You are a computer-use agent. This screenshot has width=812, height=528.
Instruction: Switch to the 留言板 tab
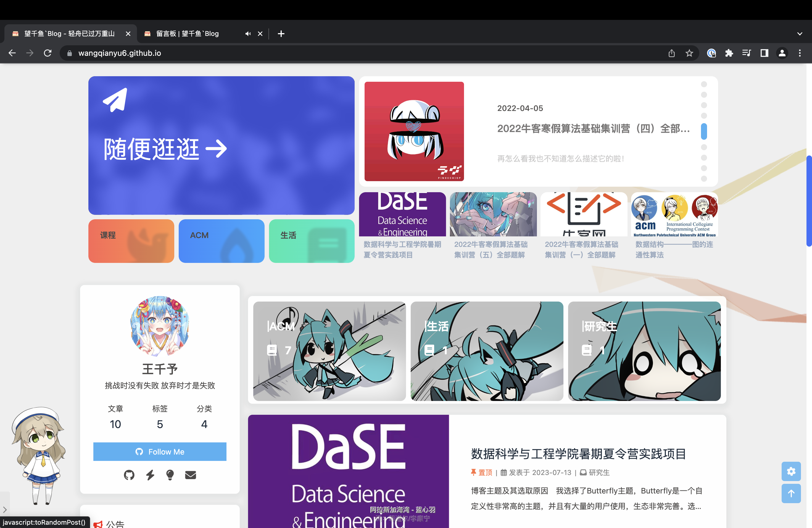[188, 34]
